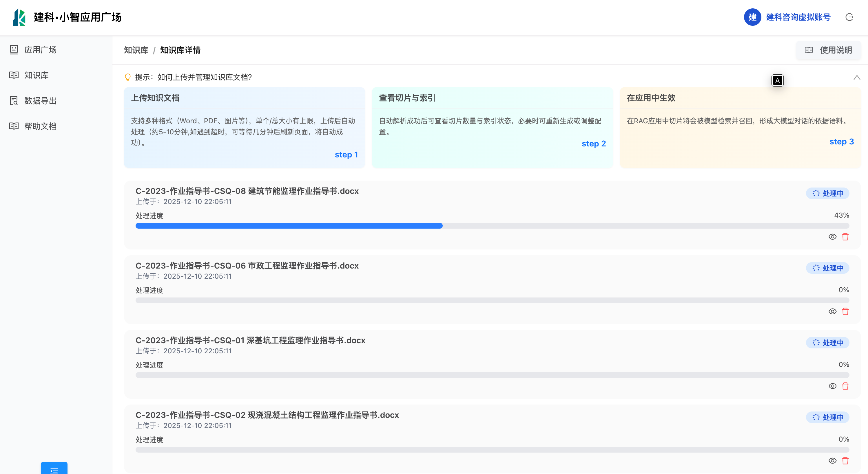Click the eye icon for the CSQ-01 深基坑 file

tap(832, 386)
